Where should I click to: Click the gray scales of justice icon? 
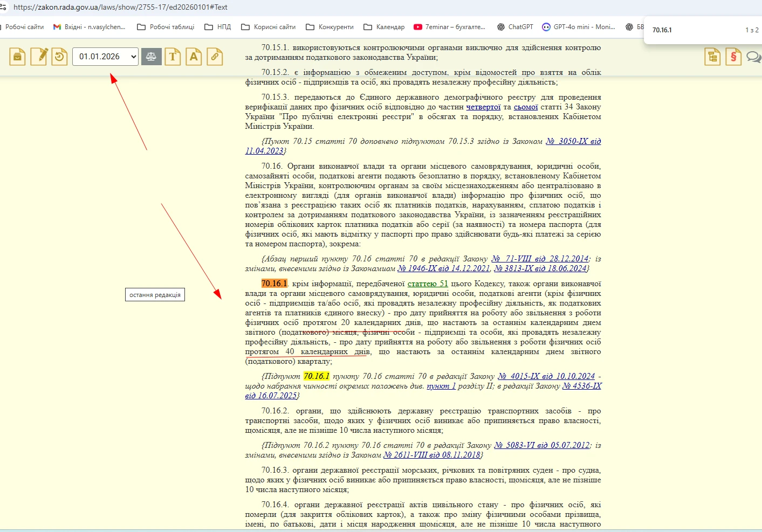tap(152, 57)
